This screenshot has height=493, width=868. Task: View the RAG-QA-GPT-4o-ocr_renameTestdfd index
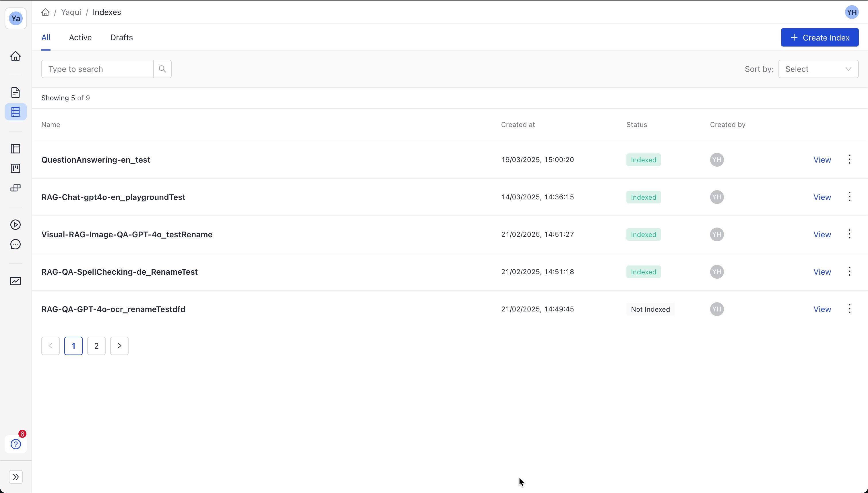[822, 309]
